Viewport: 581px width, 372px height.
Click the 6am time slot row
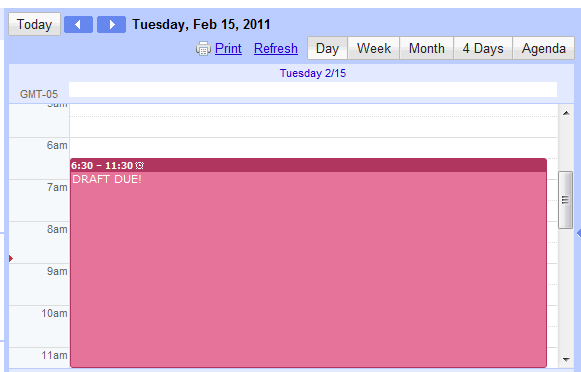pyautogui.click(x=313, y=148)
